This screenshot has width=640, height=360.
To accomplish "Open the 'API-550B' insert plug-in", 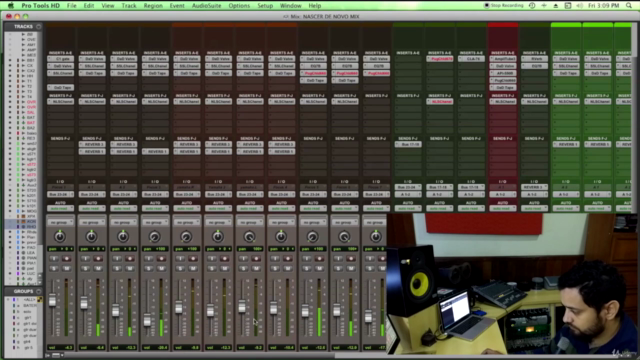I will 503,73.
